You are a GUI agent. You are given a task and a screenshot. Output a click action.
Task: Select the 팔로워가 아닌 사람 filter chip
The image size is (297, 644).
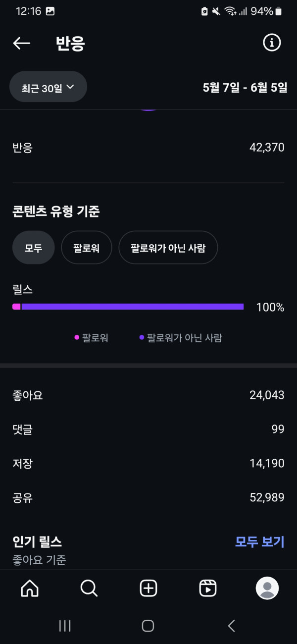(x=168, y=248)
